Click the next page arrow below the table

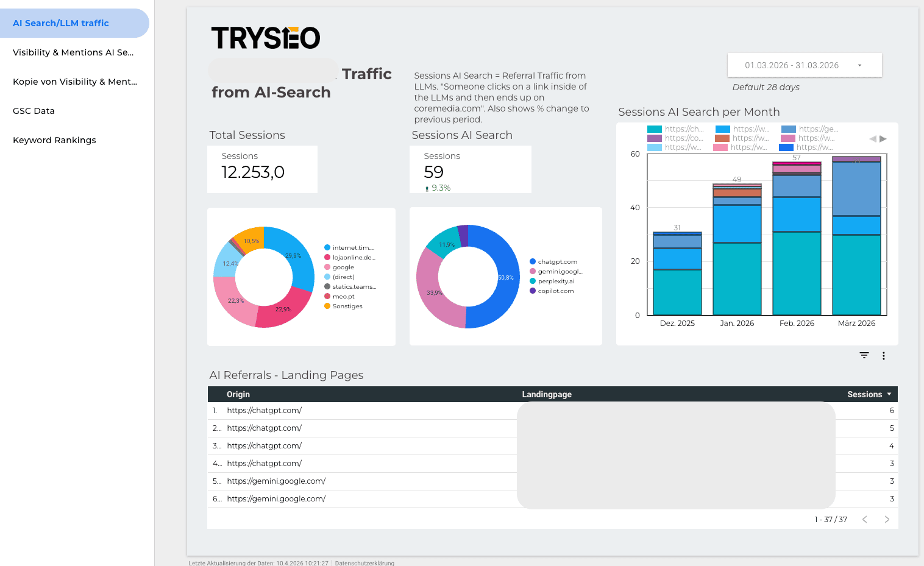click(887, 519)
